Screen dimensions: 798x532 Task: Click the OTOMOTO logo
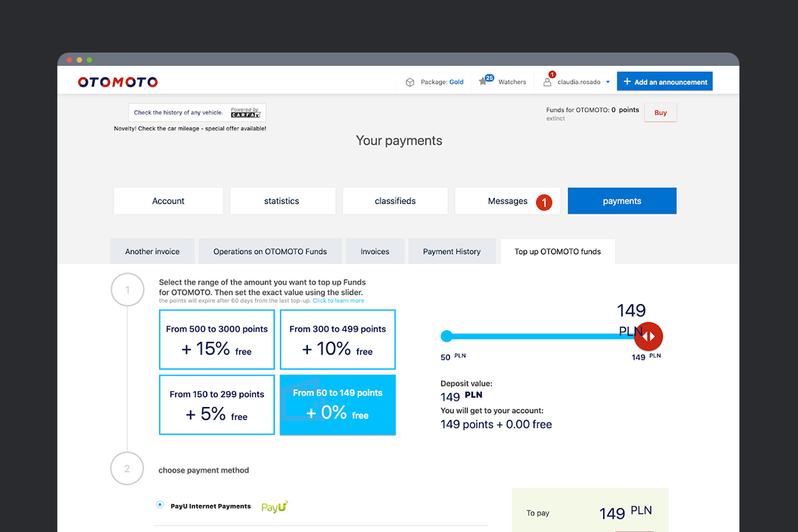point(117,82)
